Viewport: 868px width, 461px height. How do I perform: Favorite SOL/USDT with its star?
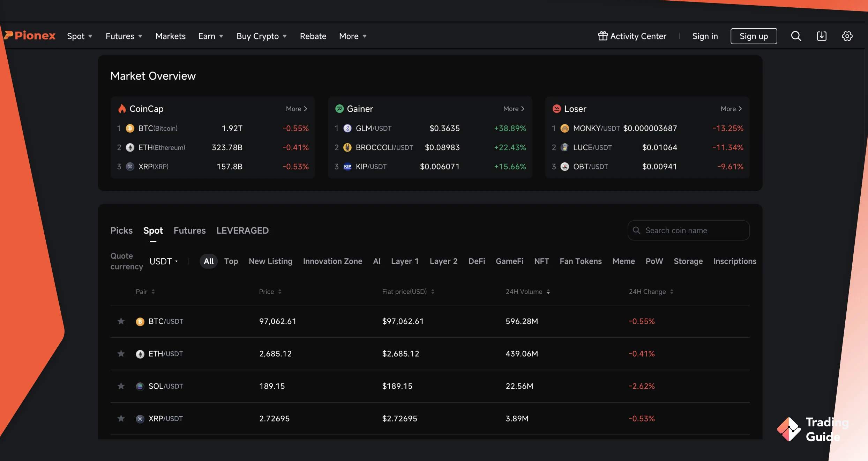point(121,386)
